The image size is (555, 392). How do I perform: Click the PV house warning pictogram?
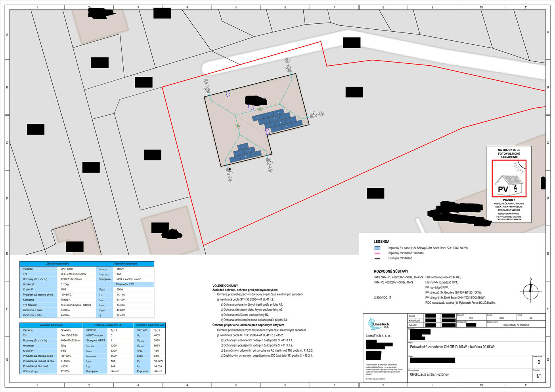509,178
